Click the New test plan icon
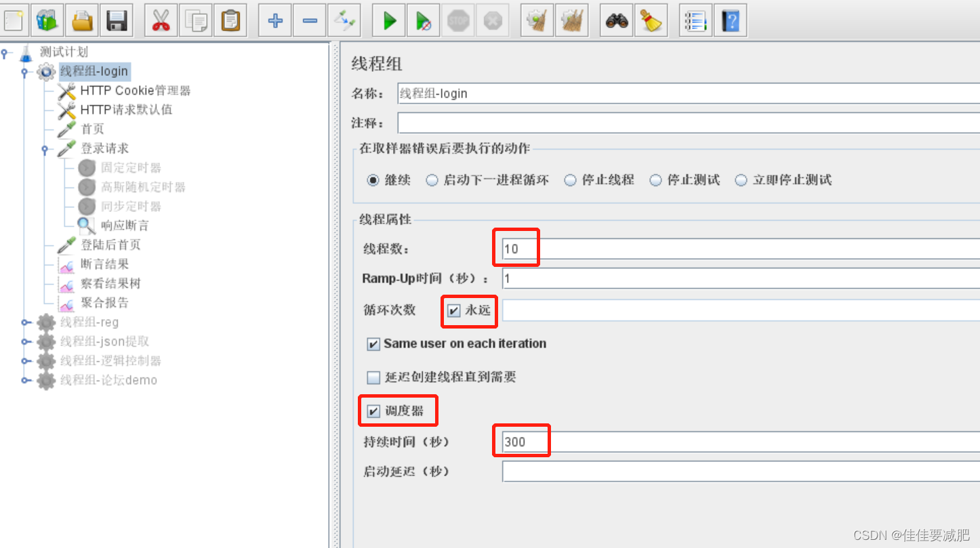Viewport: 980px width, 548px height. tap(14, 20)
